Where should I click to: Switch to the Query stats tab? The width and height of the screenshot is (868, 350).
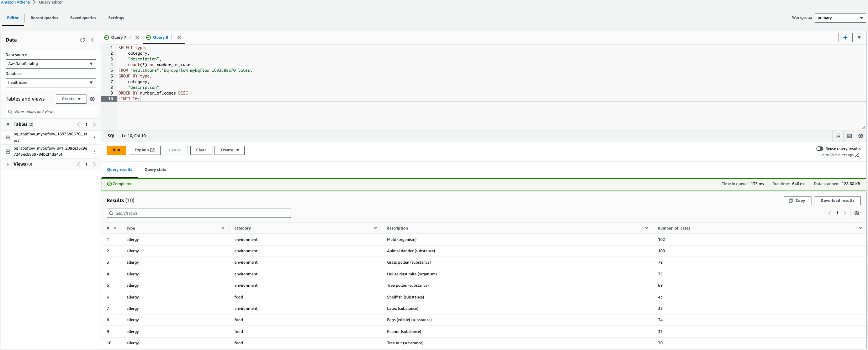click(155, 169)
